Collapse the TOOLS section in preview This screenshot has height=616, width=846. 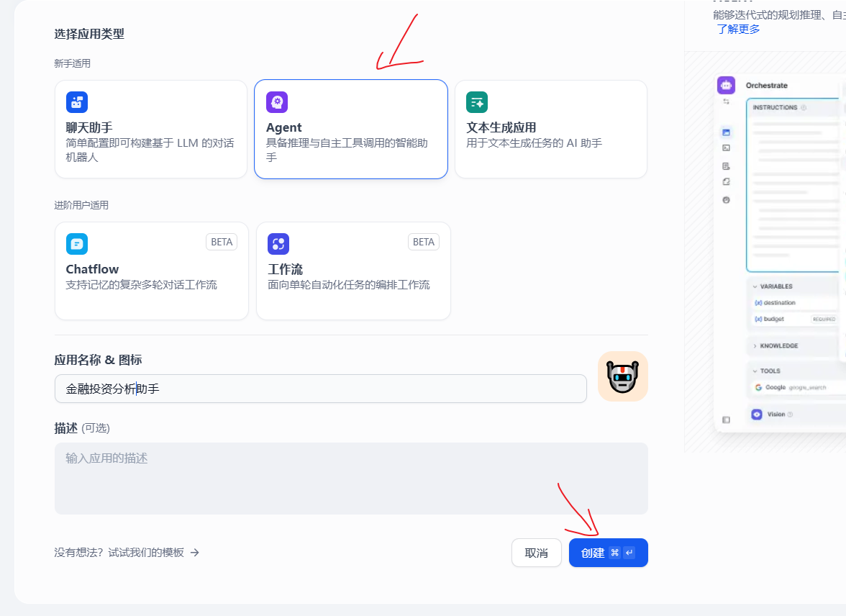click(769, 371)
